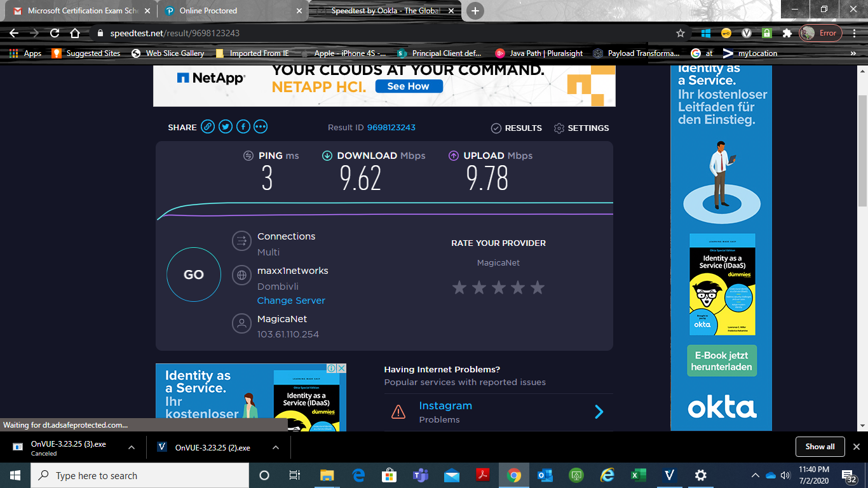Viewport: 868px width, 488px height.
Task: Show more bookmarks overflow chevron
Action: pos(853,53)
